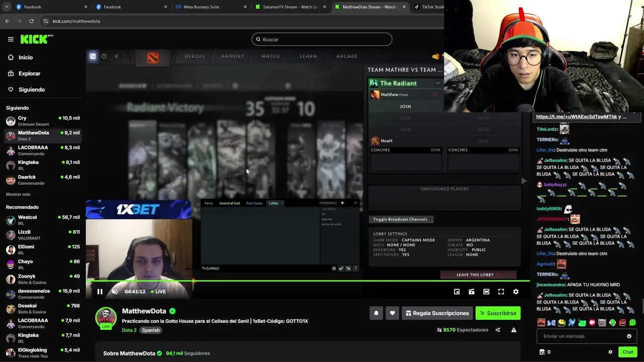Pause the live stream
The width and height of the screenshot is (644, 362).
(100, 292)
